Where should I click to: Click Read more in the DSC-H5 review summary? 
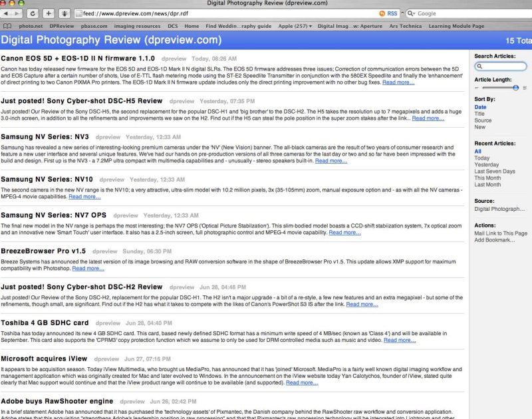[428, 118]
